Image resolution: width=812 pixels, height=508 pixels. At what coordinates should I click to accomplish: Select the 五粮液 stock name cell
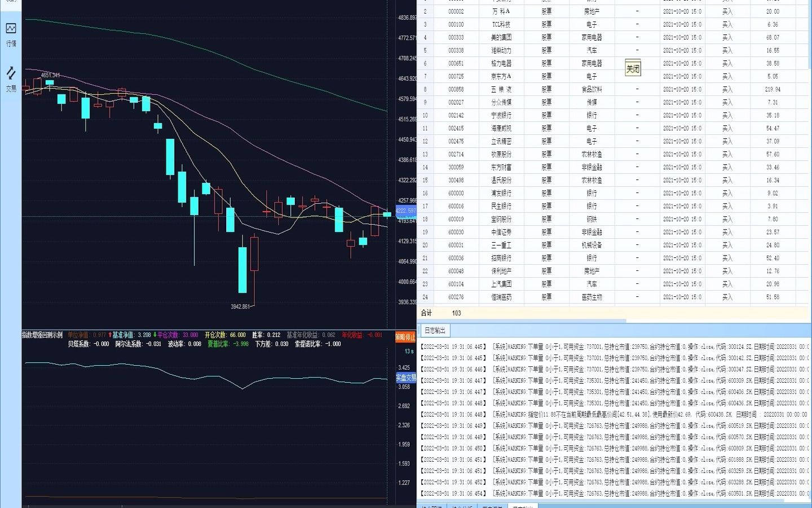[501, 89]
